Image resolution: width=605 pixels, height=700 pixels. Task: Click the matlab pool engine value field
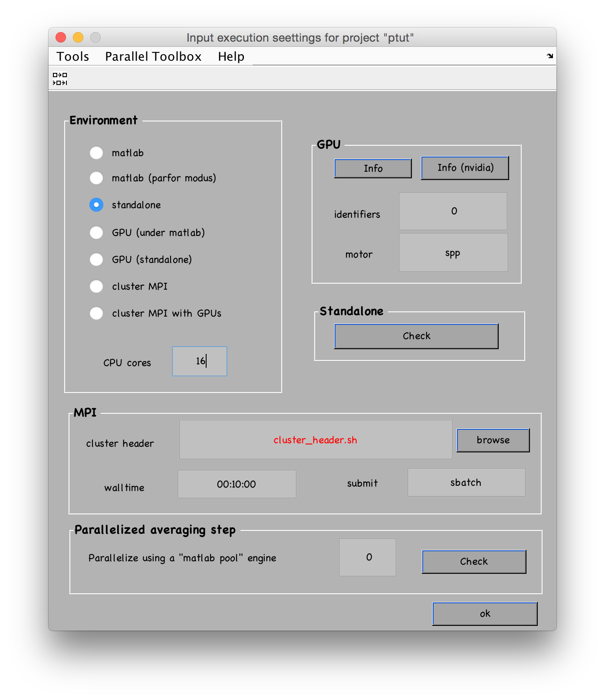[368, 557]
